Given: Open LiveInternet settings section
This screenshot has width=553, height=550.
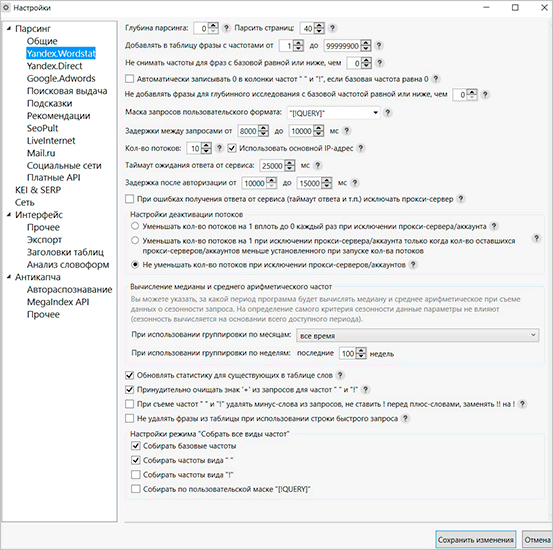Looking at the screenshot, I should (x=51, y=140).
